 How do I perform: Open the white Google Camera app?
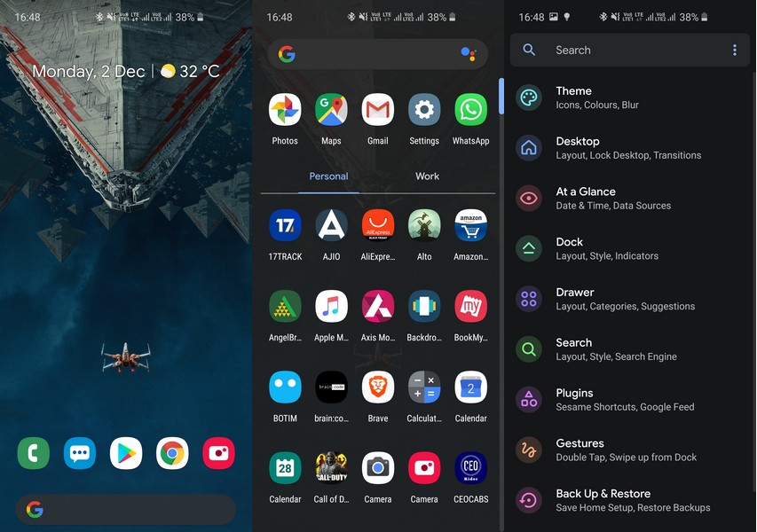tap(377, 468)
